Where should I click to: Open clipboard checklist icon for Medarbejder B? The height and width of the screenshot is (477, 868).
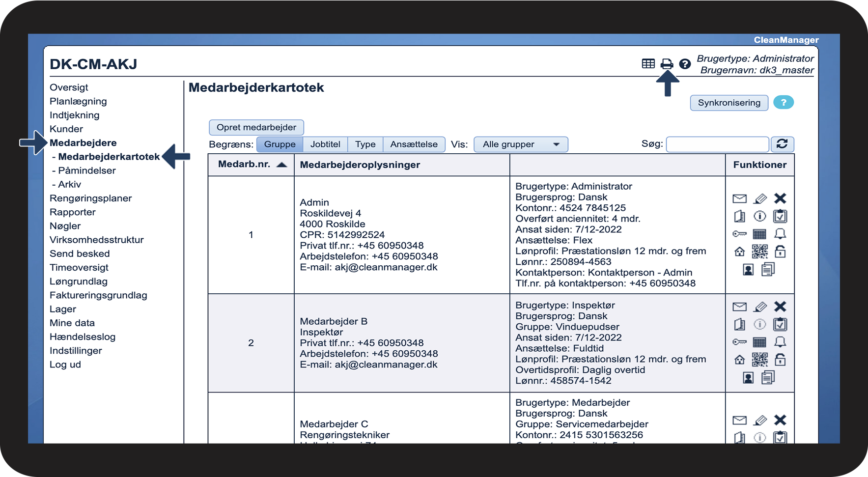[780, 324]
